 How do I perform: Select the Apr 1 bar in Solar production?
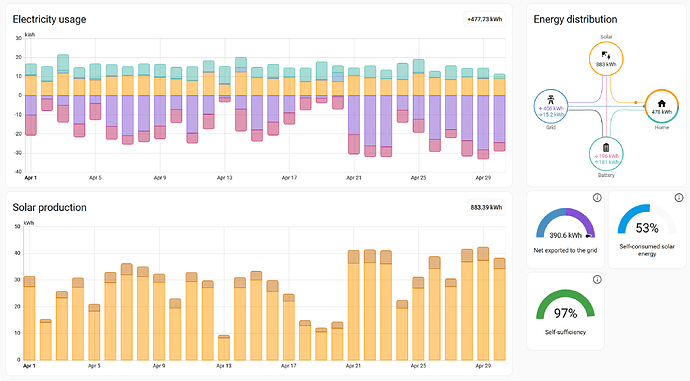coord(29,318)
